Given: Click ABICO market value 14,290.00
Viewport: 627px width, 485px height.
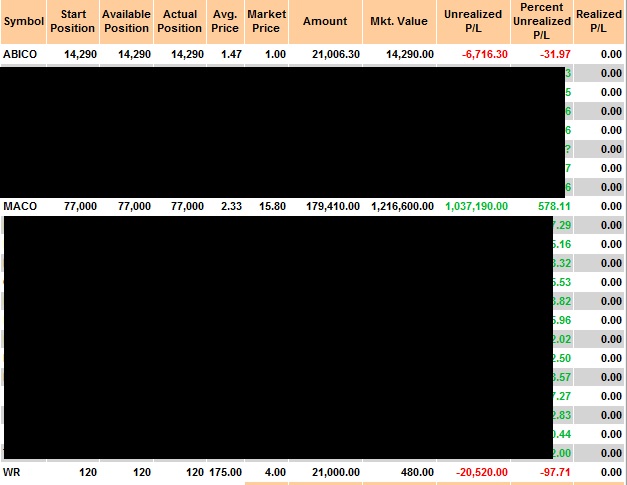Looking at the screenshot, I should (x=410, y=54).
